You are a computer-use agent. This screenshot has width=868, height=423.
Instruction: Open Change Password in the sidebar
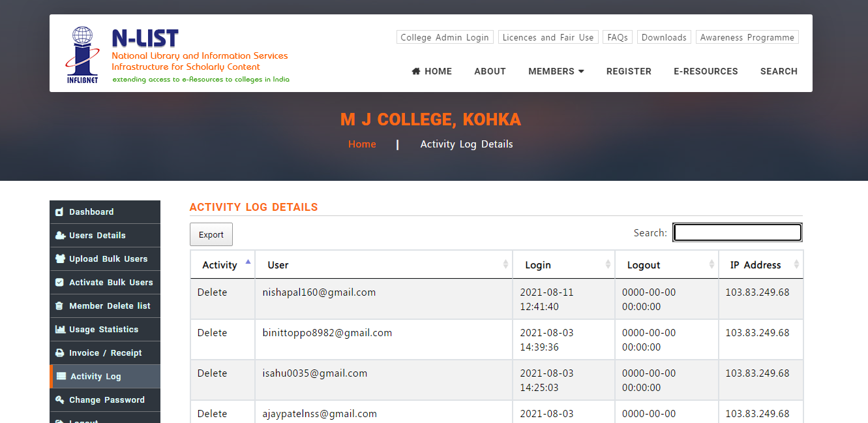(x=105, y=400)
